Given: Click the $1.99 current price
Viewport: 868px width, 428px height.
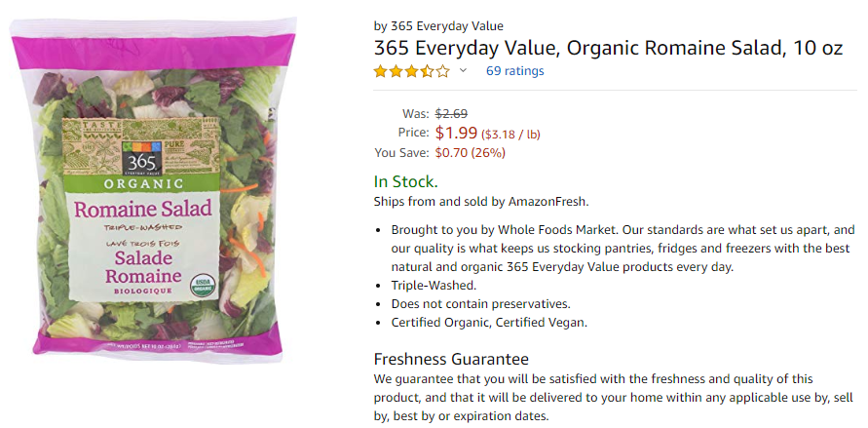Looking at the screenshot, I should tap(456, 133).
